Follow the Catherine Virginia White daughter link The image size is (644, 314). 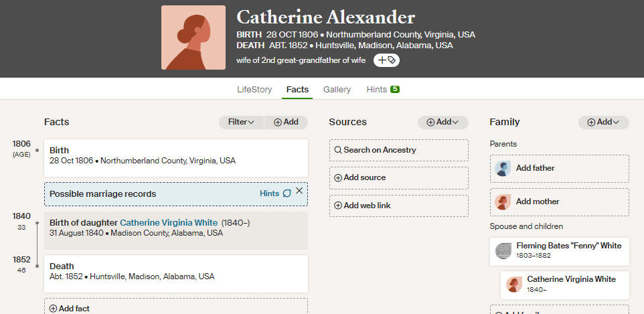coord(169,223)
